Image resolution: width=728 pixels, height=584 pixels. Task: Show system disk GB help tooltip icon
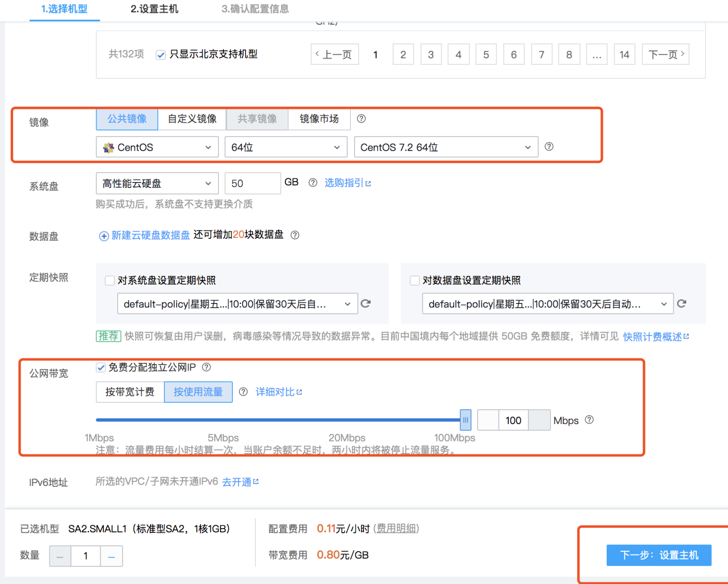[x=313, y=183]
